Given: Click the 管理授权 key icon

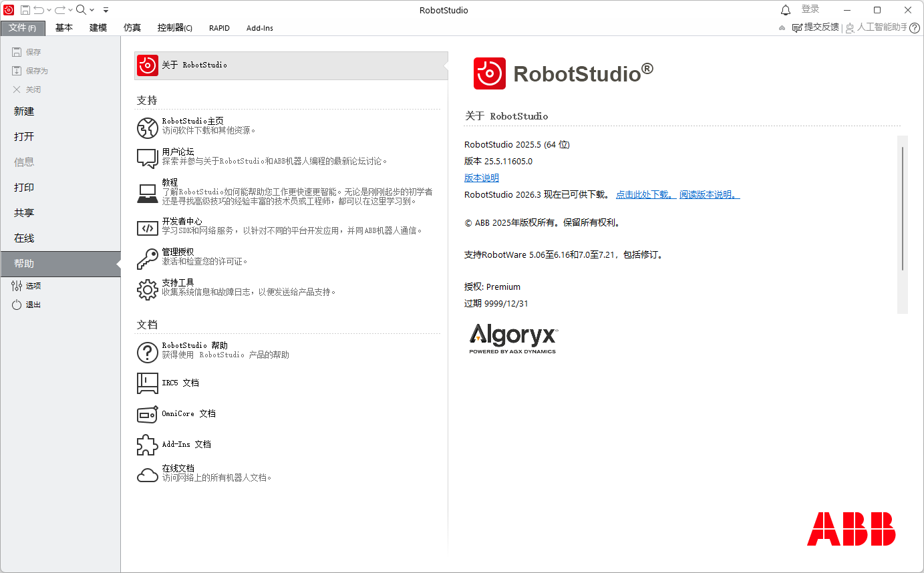Looking at the screenshot, I should click(147, 258).
